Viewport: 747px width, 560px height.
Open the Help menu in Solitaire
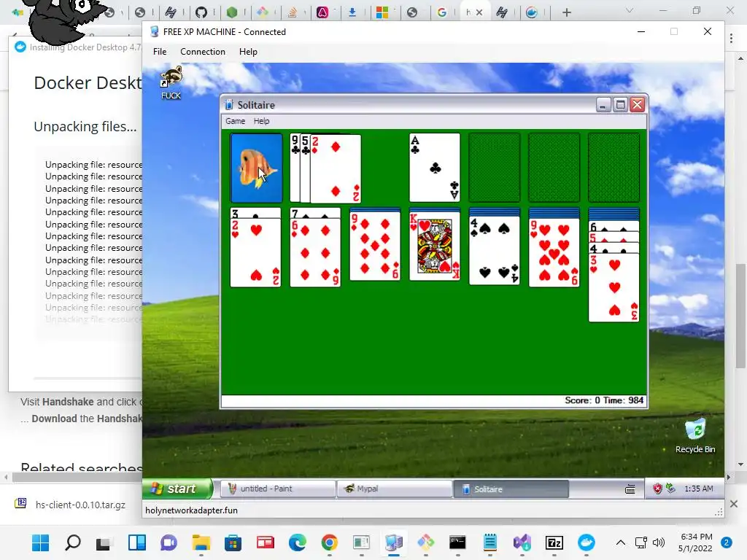click(261, 121)
